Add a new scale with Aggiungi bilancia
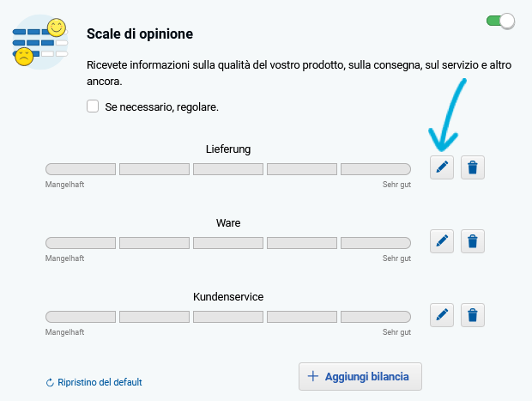532x401 pixels. [360, 377]
